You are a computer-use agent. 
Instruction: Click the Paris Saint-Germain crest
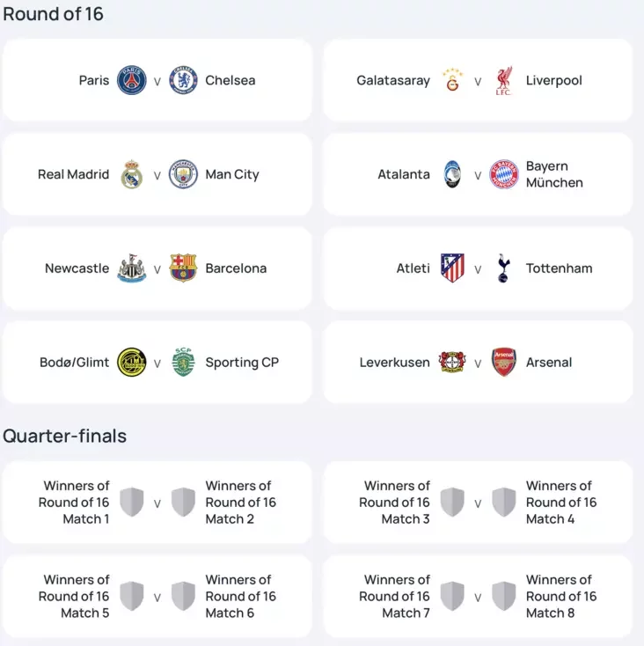[x=132, y=80]
